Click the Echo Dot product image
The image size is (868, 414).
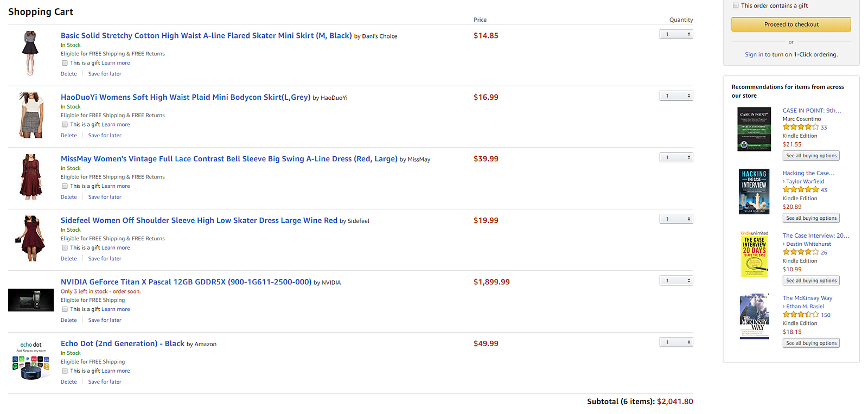[x=31, y=360]
